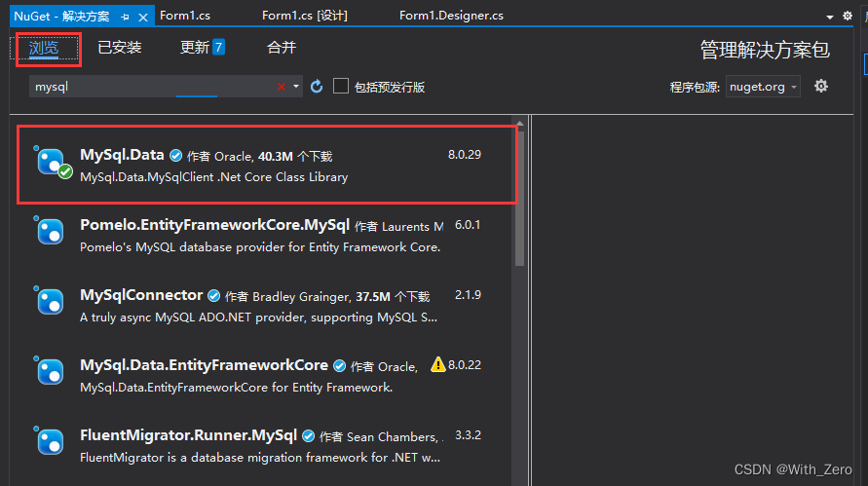Expand the search history dropdown arrow
The image size is (868, 486).
pos(296,87)
